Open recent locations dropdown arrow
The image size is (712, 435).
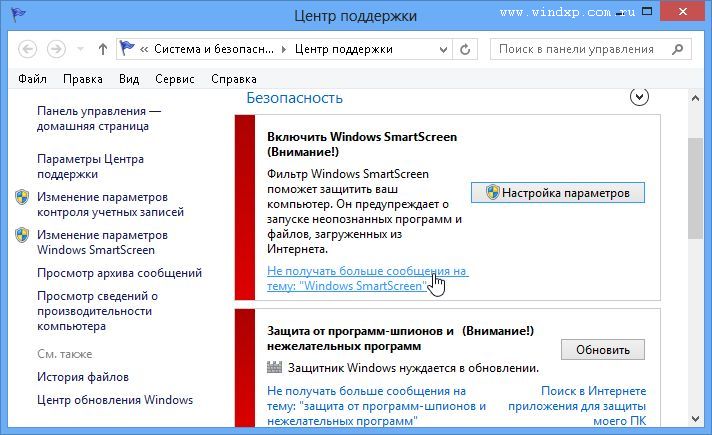[80, 49]
